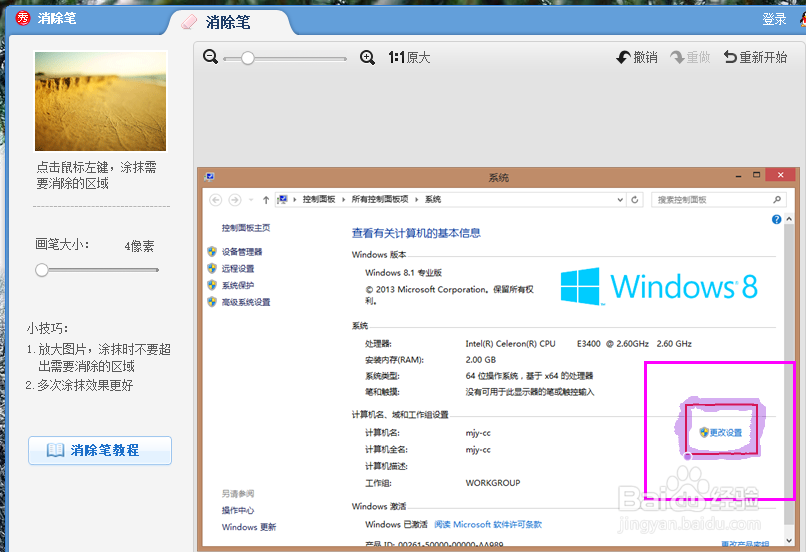Click the beach sand sample thumbnail

tap(101, 101)
